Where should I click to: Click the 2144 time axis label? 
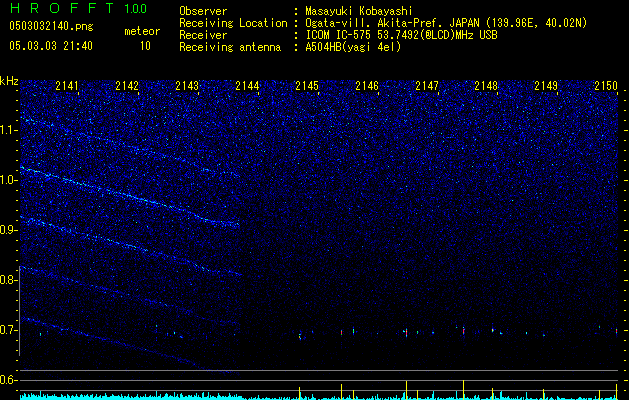tap(247, 86)
